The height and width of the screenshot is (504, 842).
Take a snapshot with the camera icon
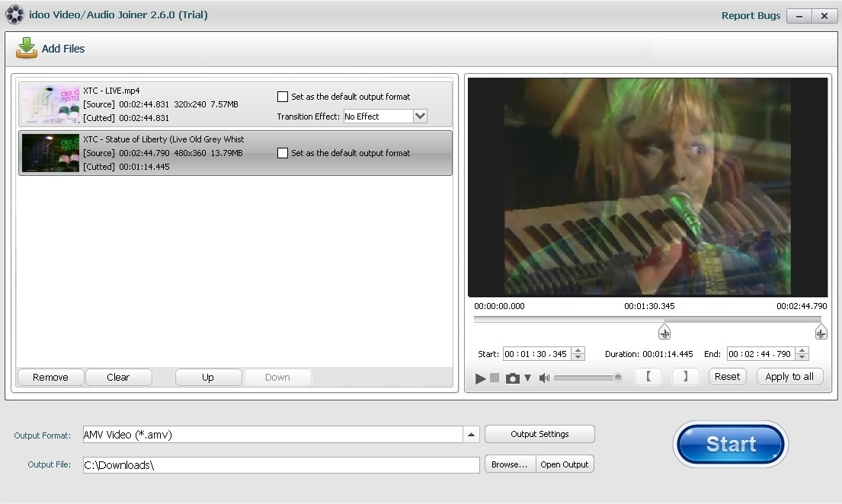[512, 377]
